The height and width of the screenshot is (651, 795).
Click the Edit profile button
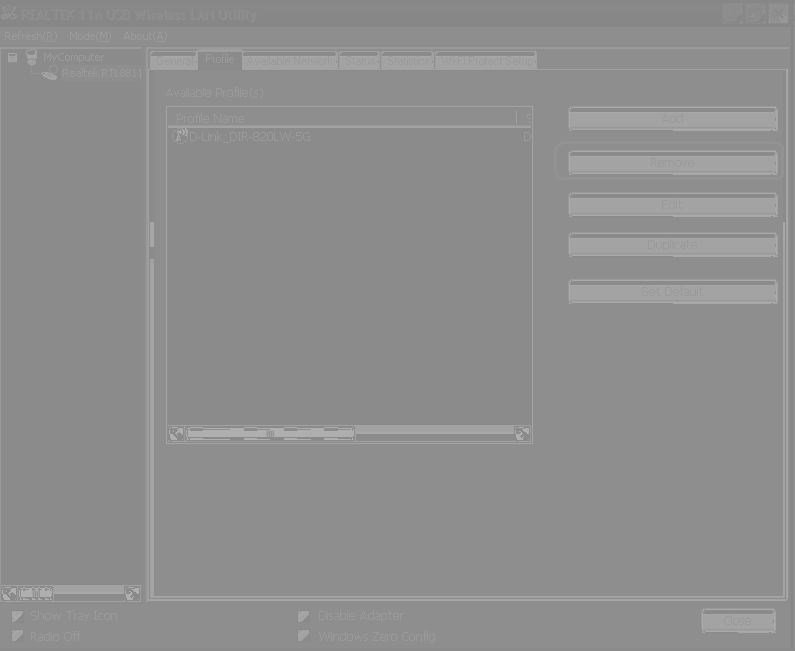(x=673, y=204)
